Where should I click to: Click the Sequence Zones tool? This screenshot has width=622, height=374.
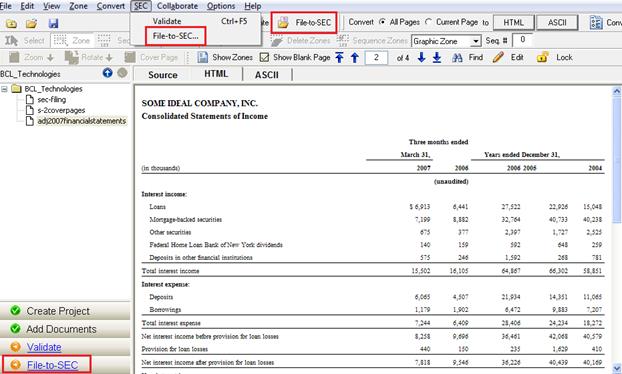[x=372, y=40]
